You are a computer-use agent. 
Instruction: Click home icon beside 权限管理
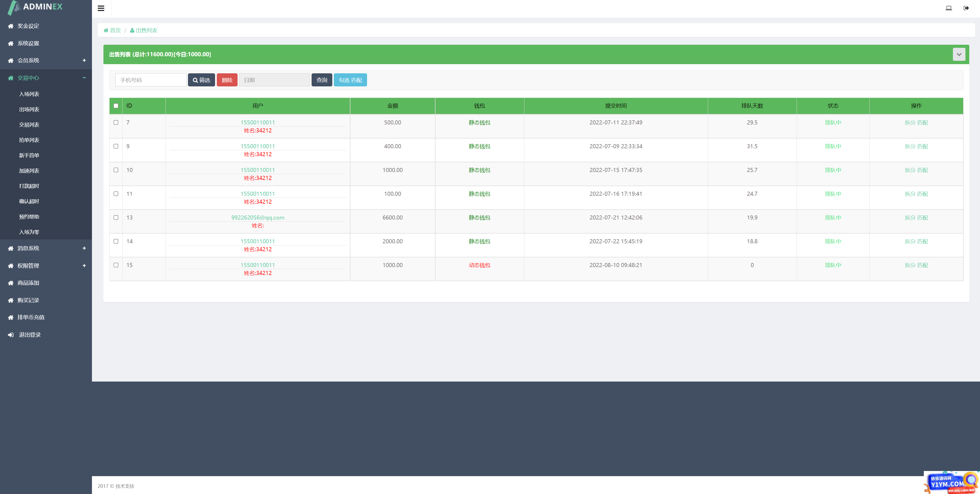(11, 266)
